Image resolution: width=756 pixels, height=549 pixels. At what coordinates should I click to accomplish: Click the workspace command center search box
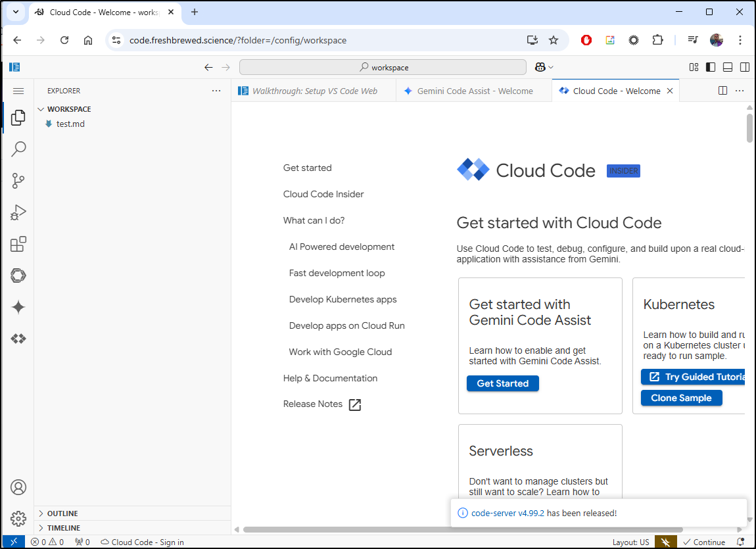pyautogui.click(x=383, y=68)
